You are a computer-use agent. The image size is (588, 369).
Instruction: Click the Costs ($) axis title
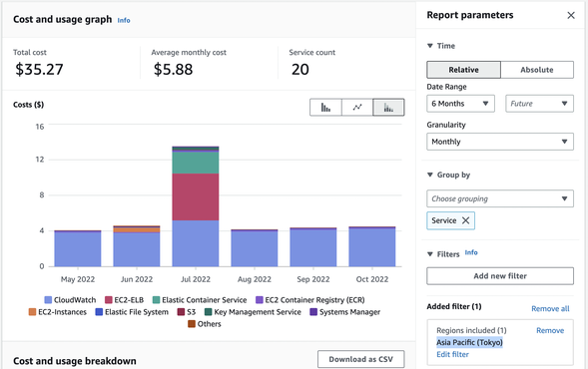point(29,105)
